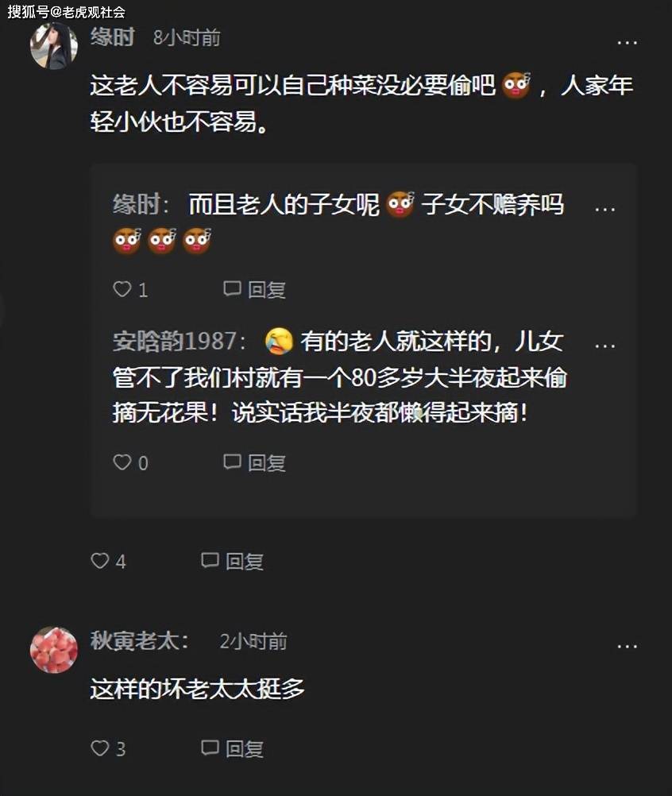Viewport: 672px width, 796px height.
Task: Open more options for 缘时's main comment
Action: (x=628, y=43)
